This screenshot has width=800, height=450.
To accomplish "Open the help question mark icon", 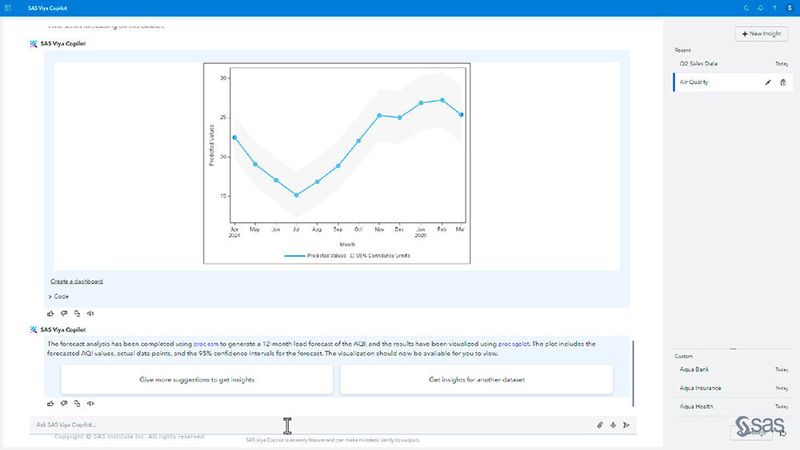I will (x=774, y=8).
